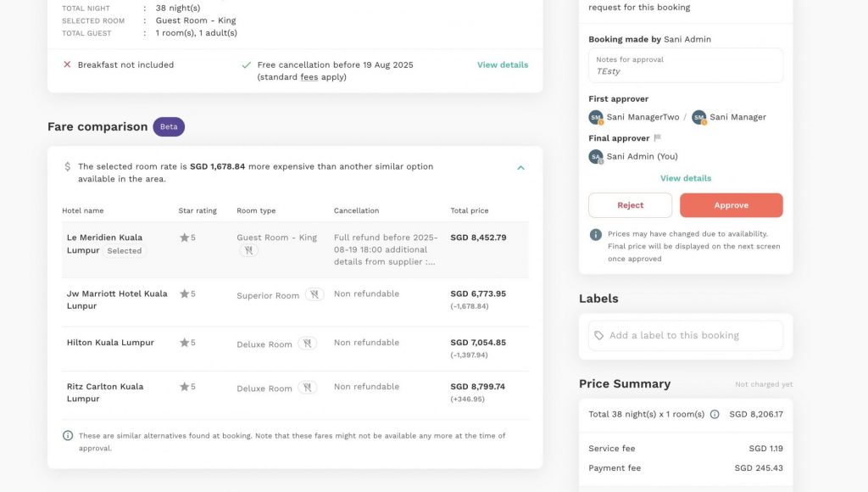The width and height of the screenshot is (868, 492).
Task: Click the Notes for approval field
Action: pyautogui.click(x=686, y=65)
